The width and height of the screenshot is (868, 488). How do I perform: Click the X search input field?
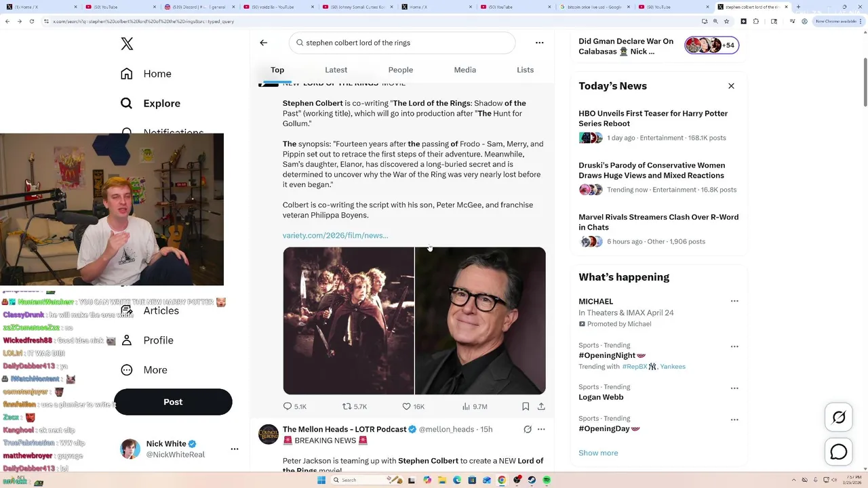point(402,43)
